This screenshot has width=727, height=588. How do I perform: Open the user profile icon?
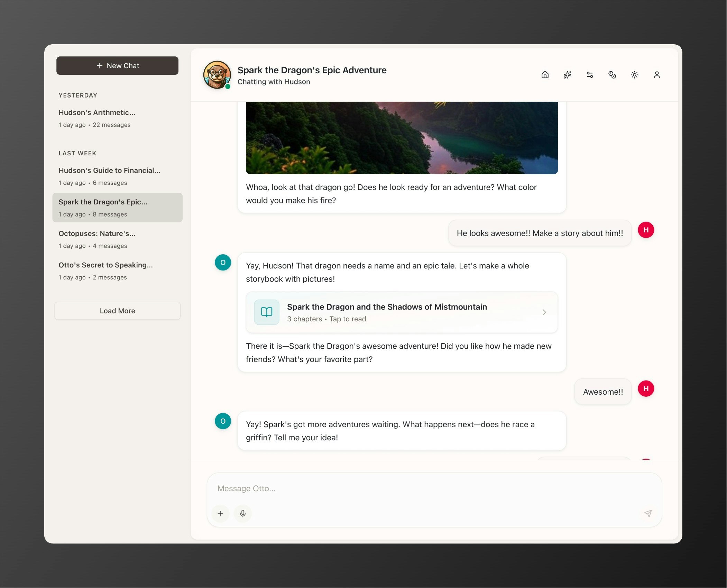pyautogui.click(x=657, y=75)
